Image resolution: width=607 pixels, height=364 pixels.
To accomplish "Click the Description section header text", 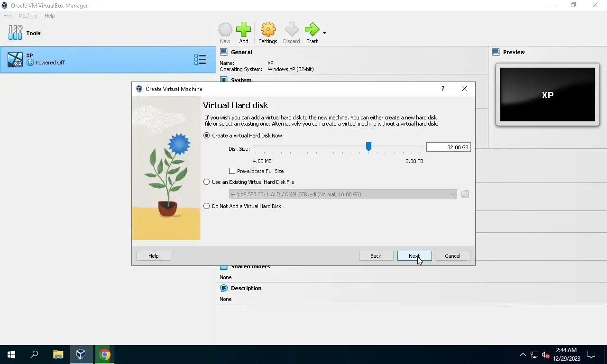I will [x=246, y=288].
